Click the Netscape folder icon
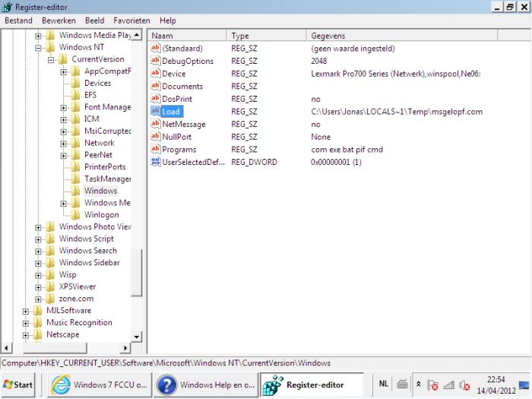 (38, 334)
